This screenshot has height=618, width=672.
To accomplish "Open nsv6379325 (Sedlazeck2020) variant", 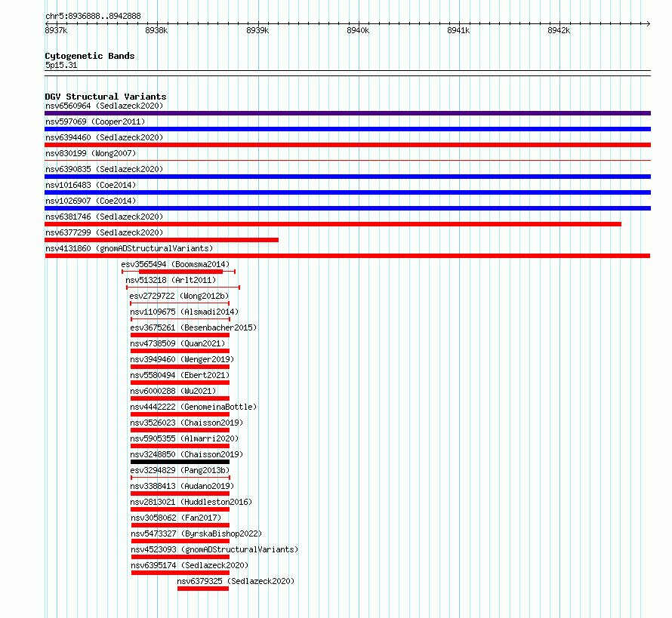I will coord(236,581).
